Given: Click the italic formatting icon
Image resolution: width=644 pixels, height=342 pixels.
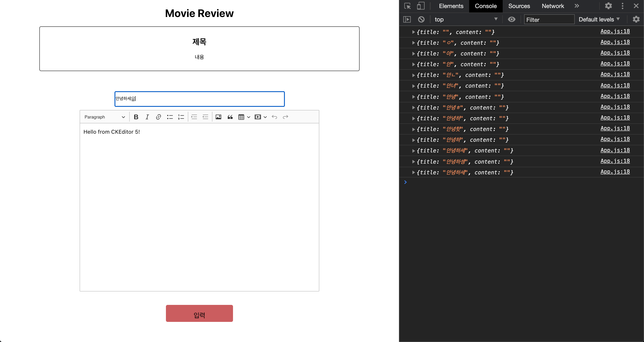Looking at the screenshot, I should (147, 117).
